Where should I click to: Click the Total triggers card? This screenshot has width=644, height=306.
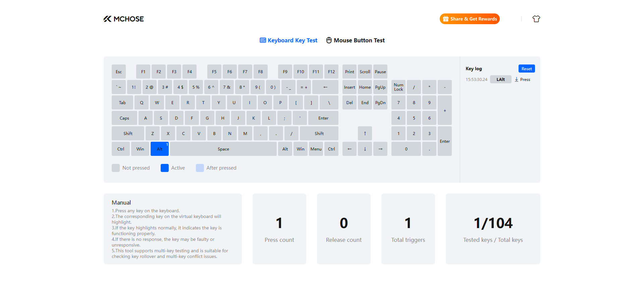tap(408, 229)
